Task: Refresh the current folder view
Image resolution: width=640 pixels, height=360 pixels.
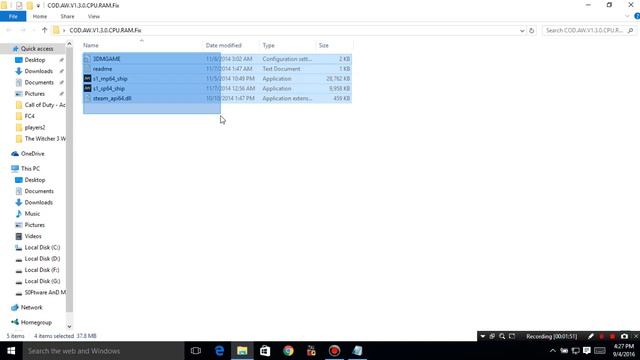Action: click(531, 31)
